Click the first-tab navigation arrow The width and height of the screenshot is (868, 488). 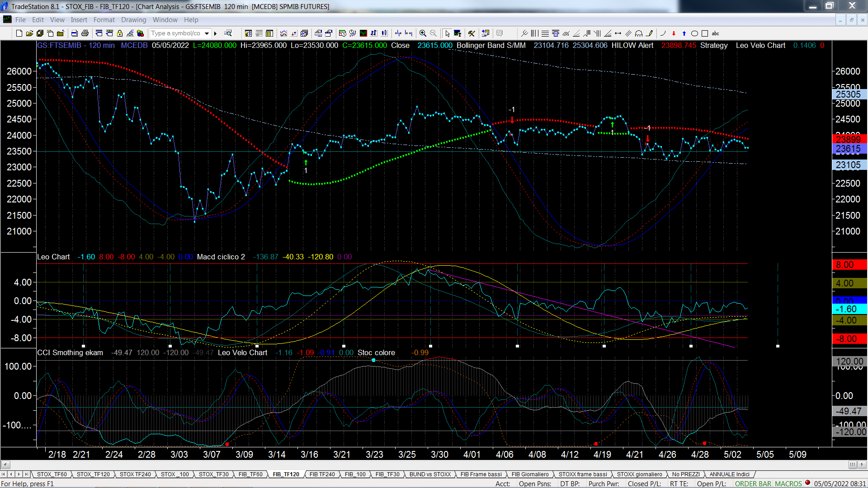pos(4,474)
